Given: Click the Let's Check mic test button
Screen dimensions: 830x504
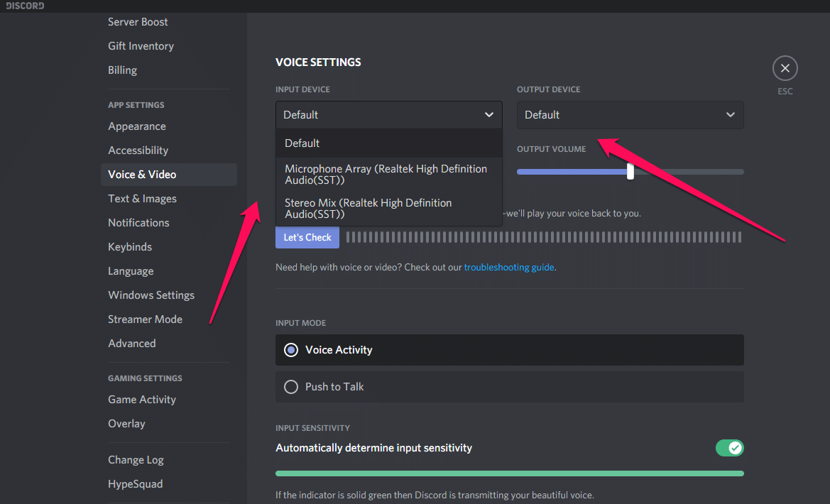Looking at the screenshot, I should point(307,237).
